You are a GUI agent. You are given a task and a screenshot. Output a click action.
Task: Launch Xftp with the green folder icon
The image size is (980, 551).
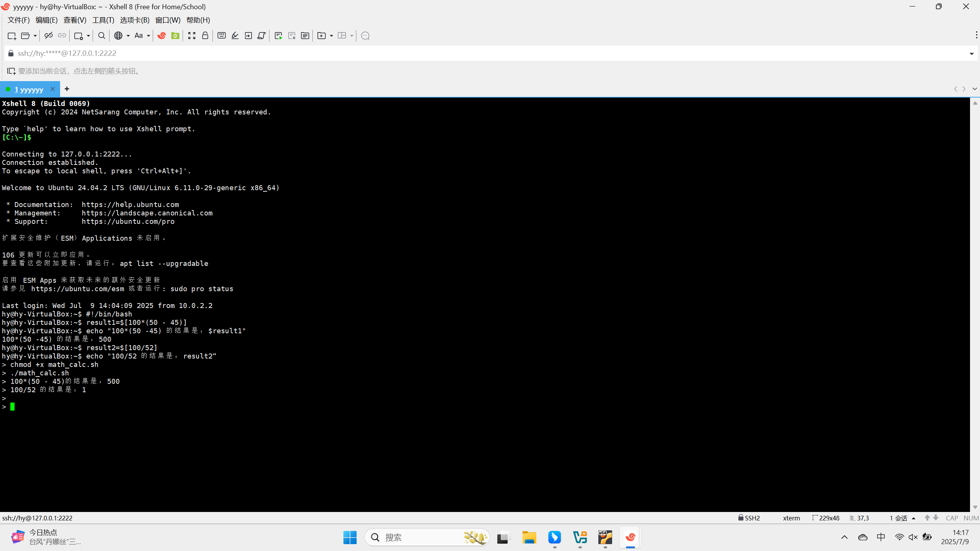[175, 36]
